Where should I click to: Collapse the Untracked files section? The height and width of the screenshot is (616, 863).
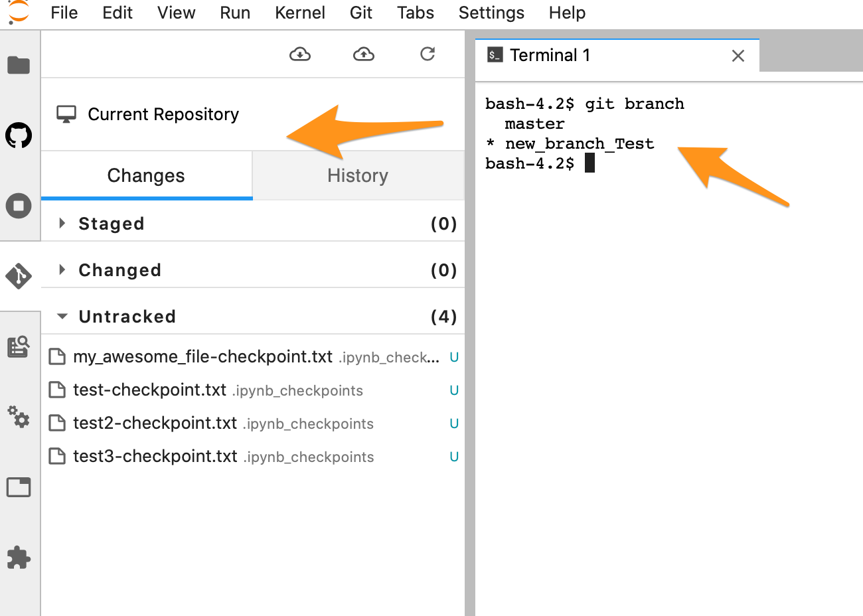[62, 317]
